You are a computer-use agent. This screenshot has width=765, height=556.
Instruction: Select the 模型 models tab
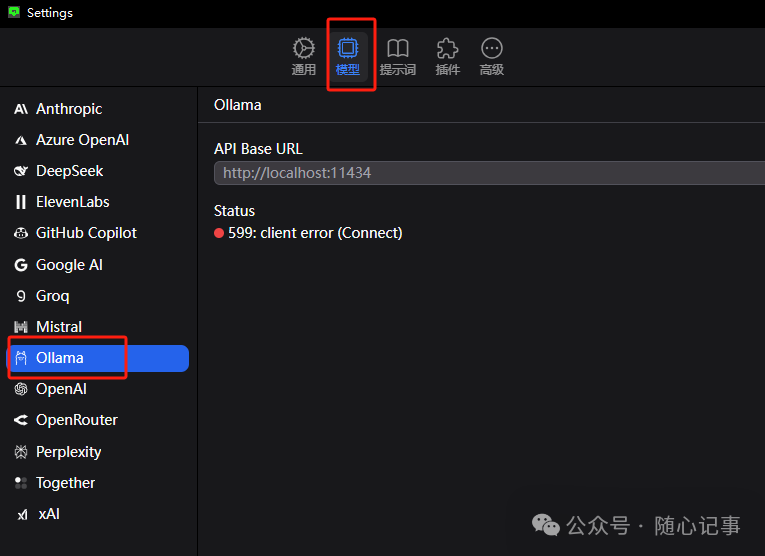(348, 57)
